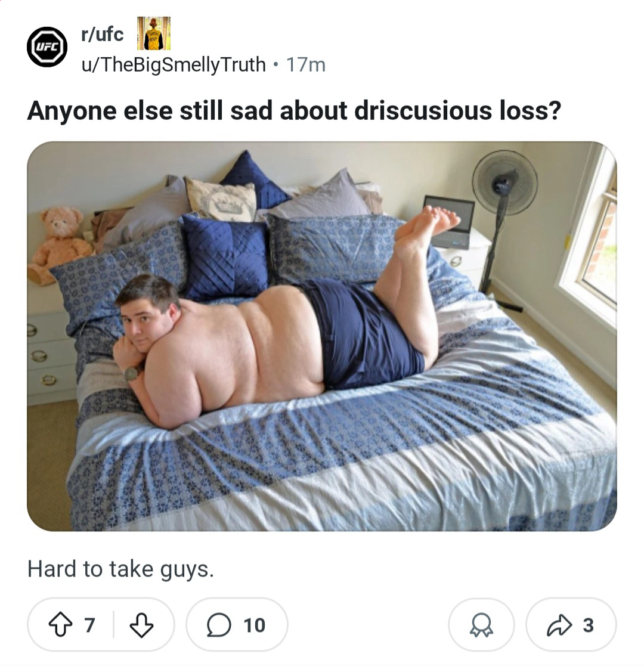Viewport: 644px width, 666px height.
Task: Open the post image in full view
Action: (321, 336)
